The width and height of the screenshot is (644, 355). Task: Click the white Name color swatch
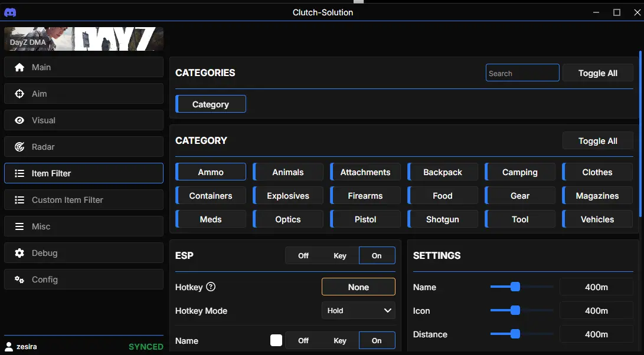[276, 340]
